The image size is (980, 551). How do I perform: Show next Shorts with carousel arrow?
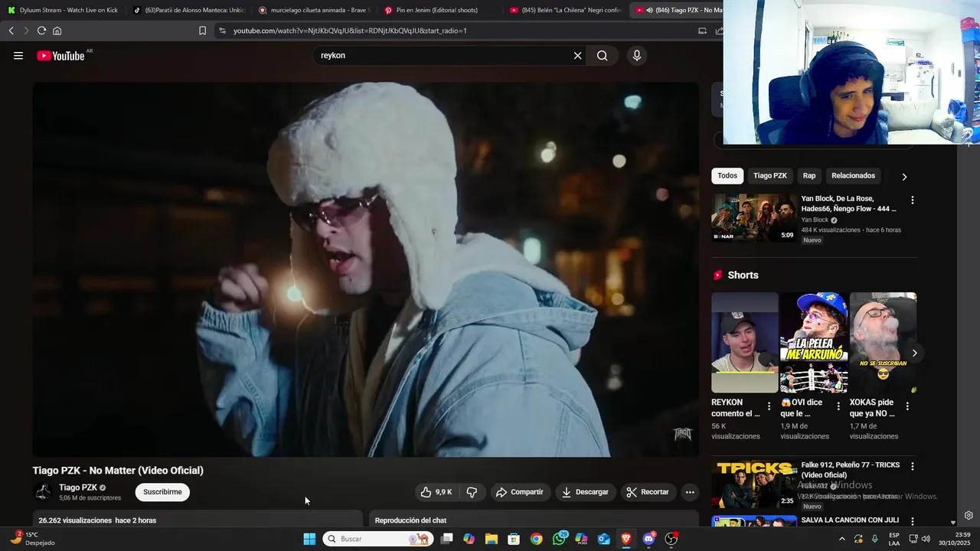(x=914, y=353)
